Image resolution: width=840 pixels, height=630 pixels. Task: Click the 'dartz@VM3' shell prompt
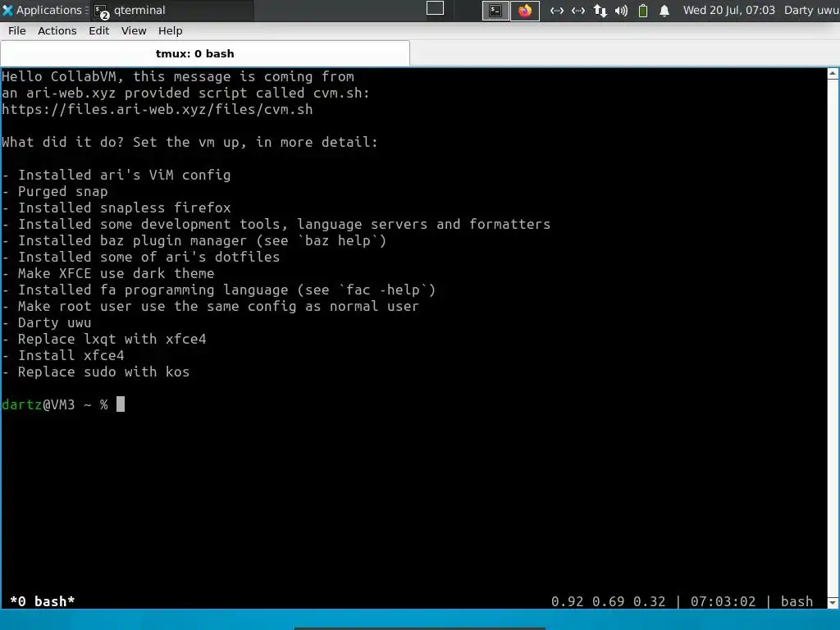pos(38,404)
